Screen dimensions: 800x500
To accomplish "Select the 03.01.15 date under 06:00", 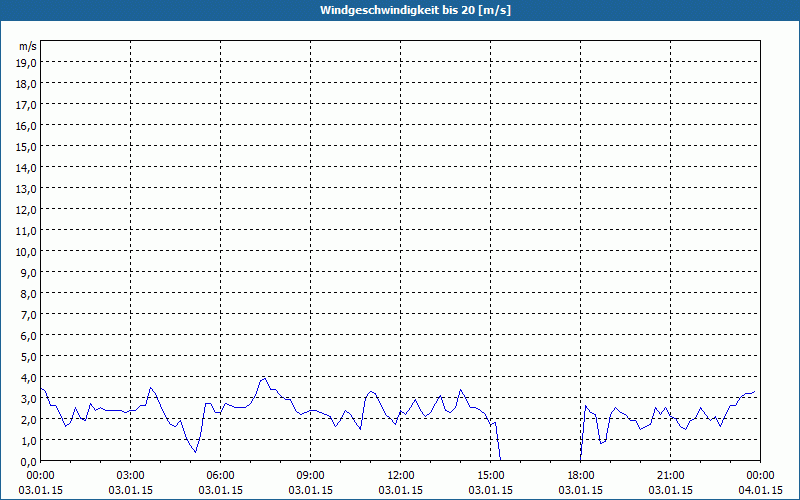I will click(220, 490).
